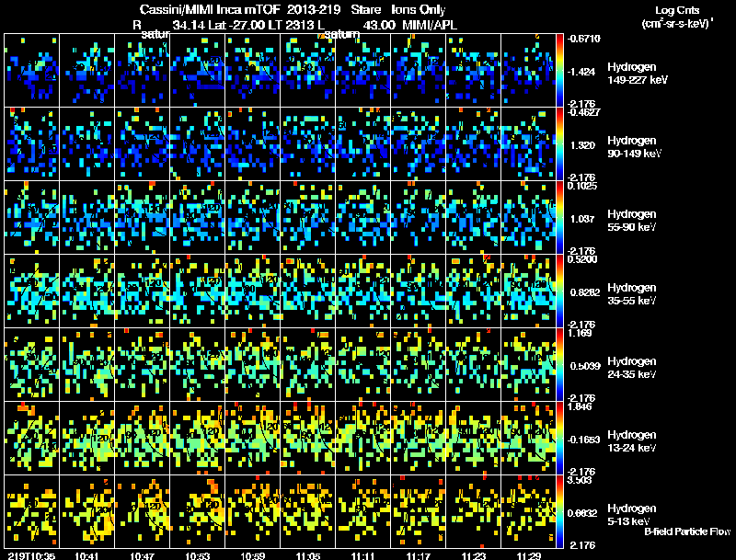Select the '0.5039' color scale value
Image resolution: width=736 pixels, height=560 pixels.
point(585,366)
